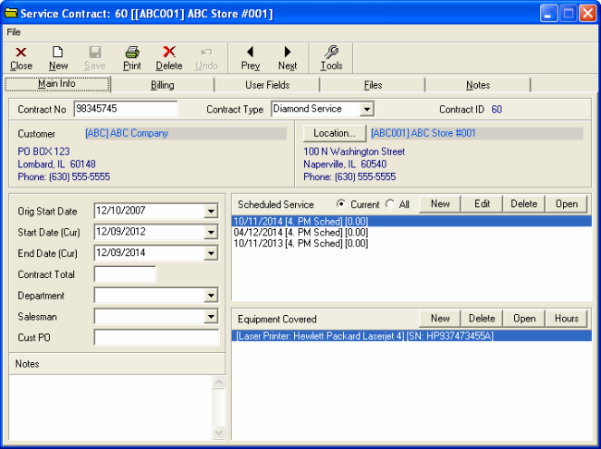
Task: Click the Notes scrollbar down arrow
Action: click(x=218, y=433)
